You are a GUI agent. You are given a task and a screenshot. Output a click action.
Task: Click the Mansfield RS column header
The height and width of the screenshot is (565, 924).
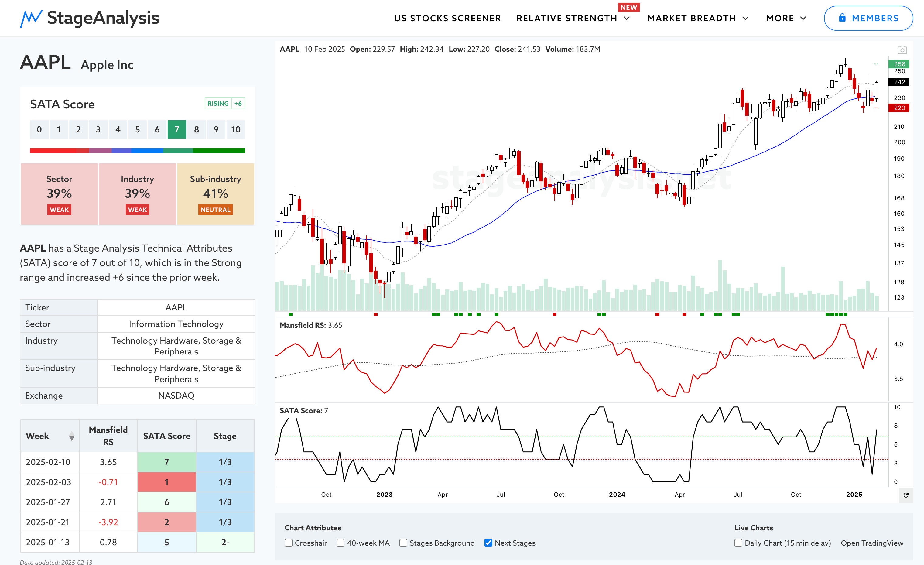click(x=108, y=436)
